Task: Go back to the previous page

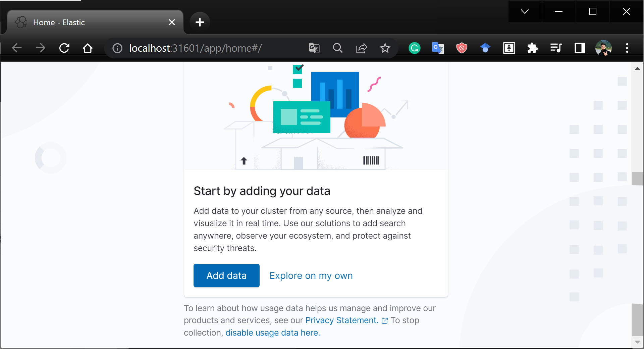Action: click(17, 48)
